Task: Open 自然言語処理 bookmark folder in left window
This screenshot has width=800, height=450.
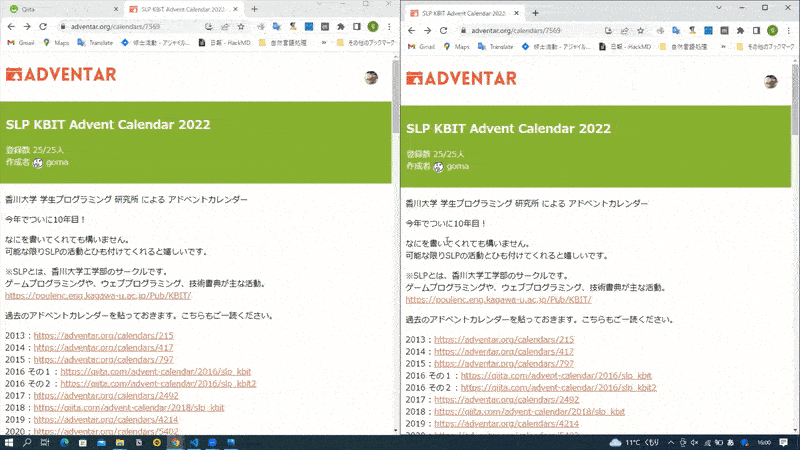Action: (283, 43)
